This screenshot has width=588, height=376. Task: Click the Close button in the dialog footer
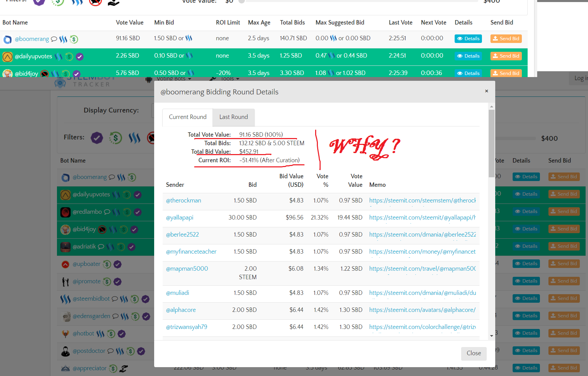[x=474, y=353]
